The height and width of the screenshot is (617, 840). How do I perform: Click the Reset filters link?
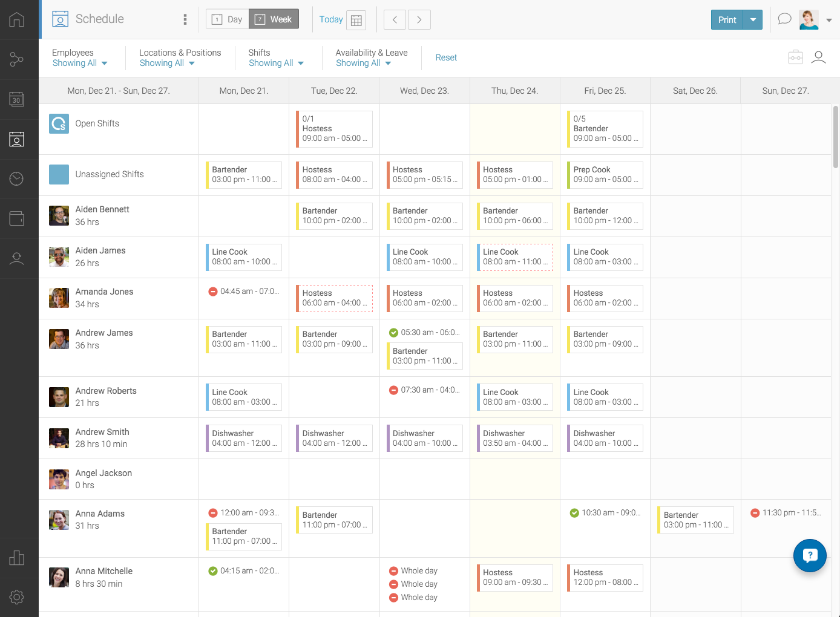pos(446,57)
